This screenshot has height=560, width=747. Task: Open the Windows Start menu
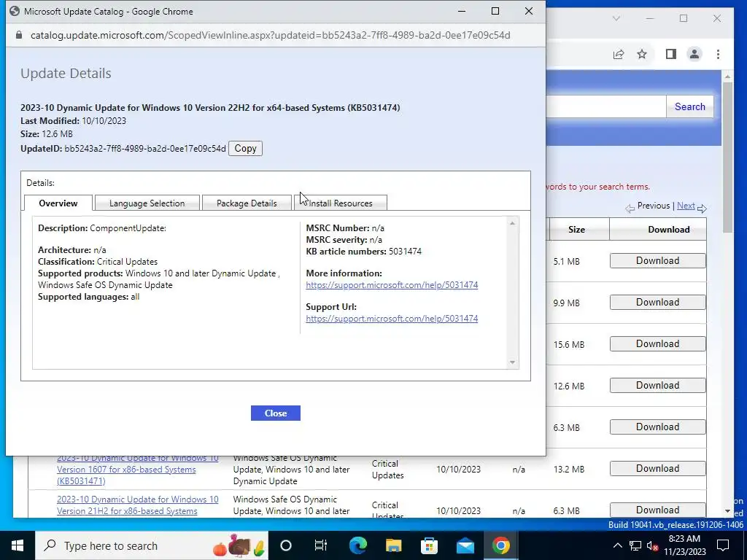(18, 545)
